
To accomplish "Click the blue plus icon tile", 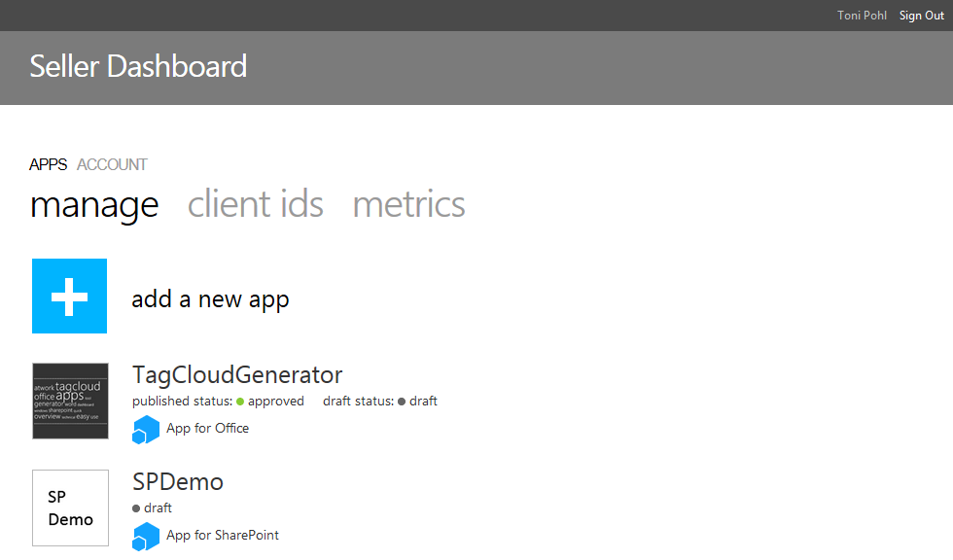I will pos(69,296).
